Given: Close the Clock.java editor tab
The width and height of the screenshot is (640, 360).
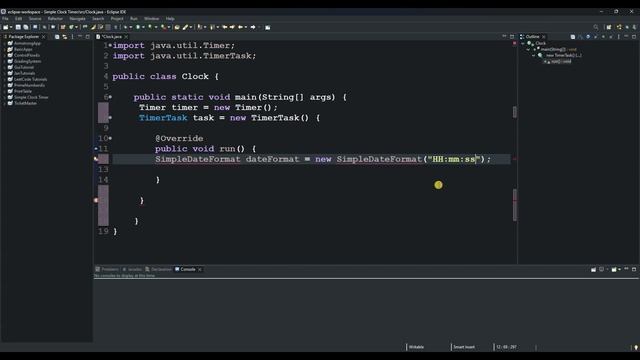Looking at the screenshot, I should (126, 37).
